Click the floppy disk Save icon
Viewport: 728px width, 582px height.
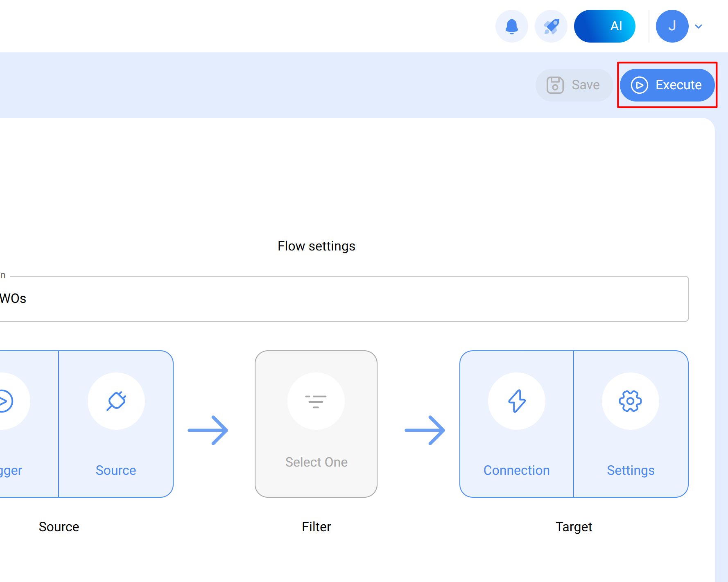click(555, 85)
